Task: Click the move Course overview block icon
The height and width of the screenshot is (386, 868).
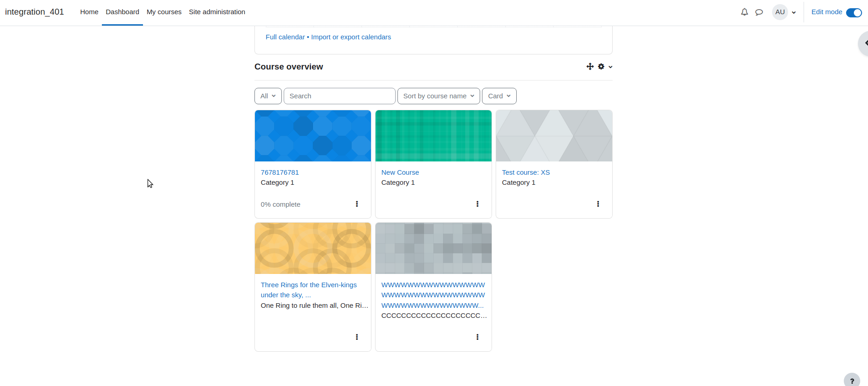Action: [x=590, y=67]
